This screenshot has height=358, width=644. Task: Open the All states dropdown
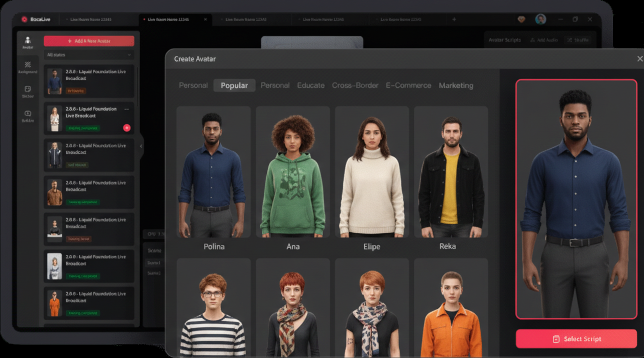pos(88,54)
